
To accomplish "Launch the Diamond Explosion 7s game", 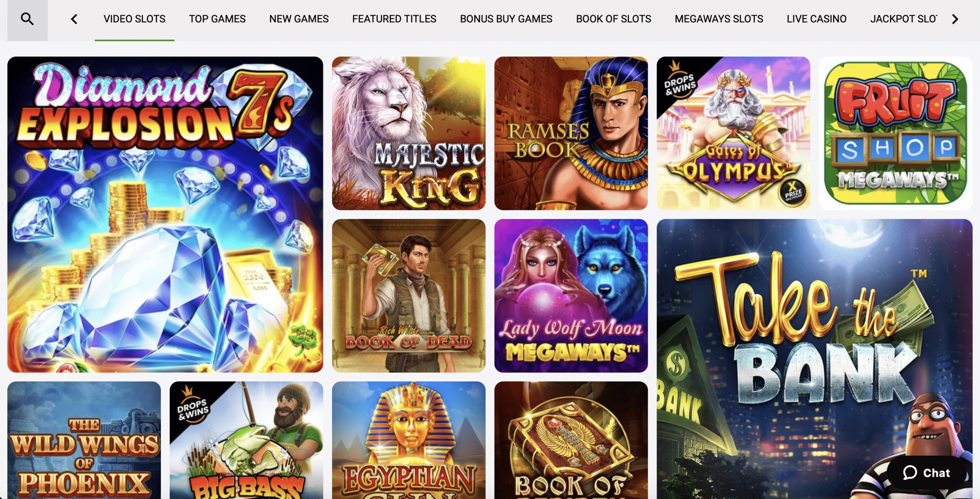I will tap(165, 214).
